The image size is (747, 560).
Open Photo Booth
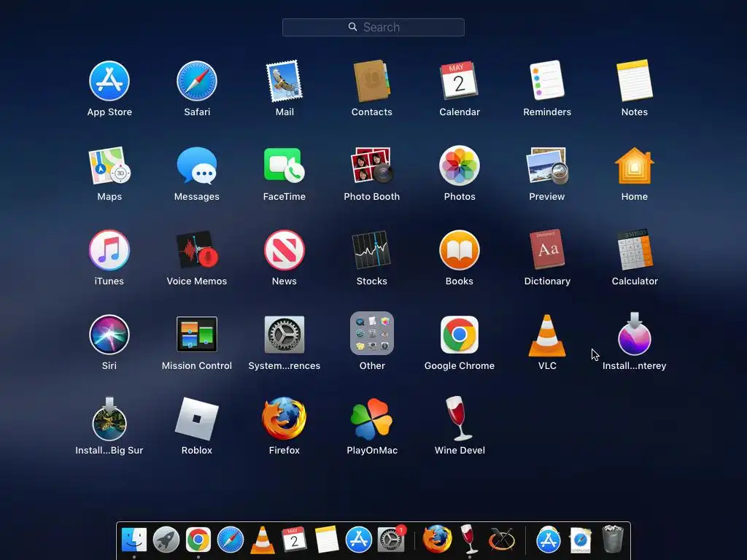point(371,166)
